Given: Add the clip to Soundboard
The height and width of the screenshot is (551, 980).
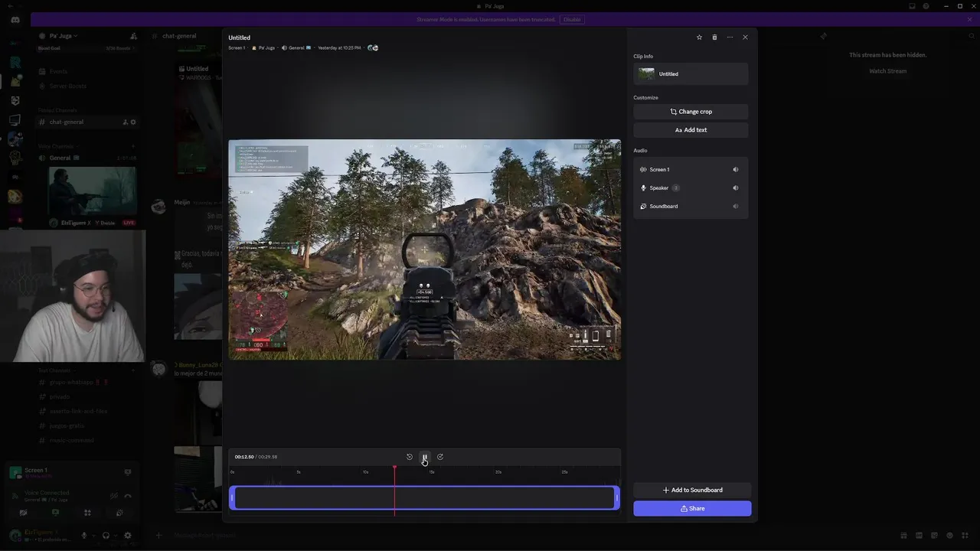Looking at the screenshot, I should [692, 490].
